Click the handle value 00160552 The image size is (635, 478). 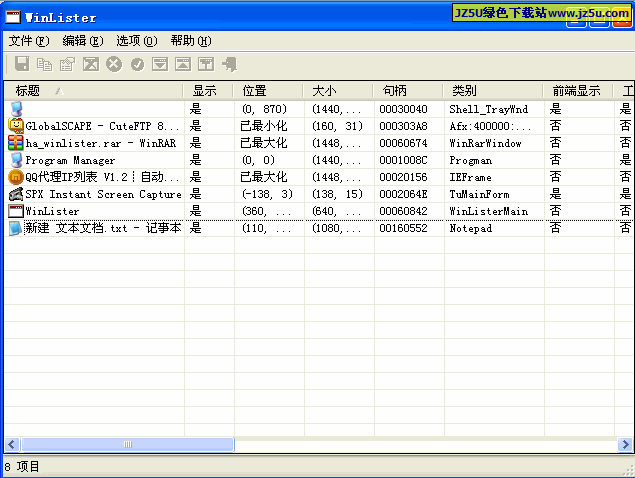coord(403,228)
